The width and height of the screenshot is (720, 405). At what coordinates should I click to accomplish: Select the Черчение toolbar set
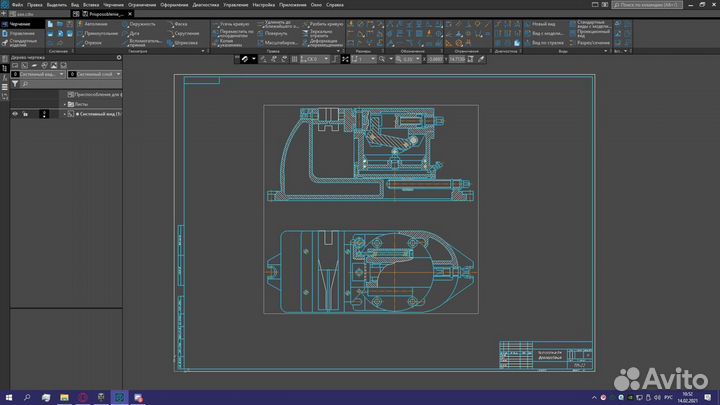20,24
